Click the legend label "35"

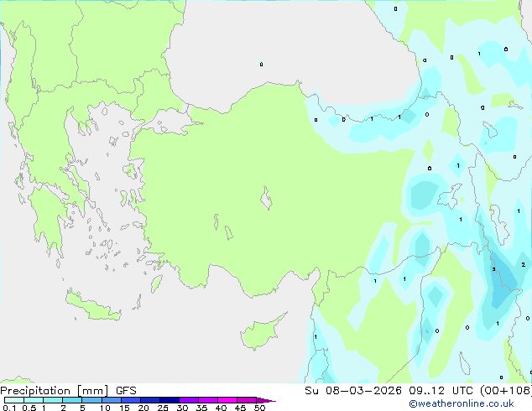point(201,408)
